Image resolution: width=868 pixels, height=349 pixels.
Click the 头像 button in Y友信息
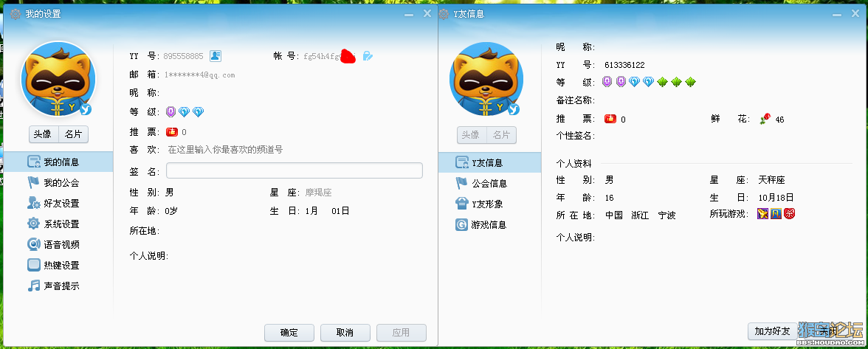pos(472,135)
